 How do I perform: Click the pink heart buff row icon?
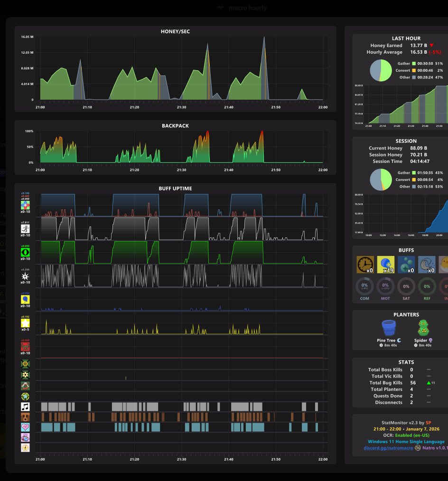[25, 427]
